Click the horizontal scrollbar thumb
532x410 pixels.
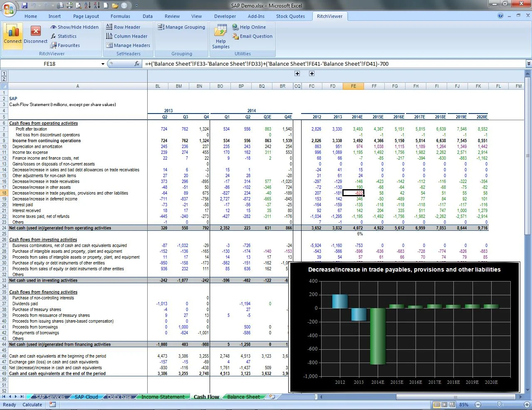click(455, 397)
